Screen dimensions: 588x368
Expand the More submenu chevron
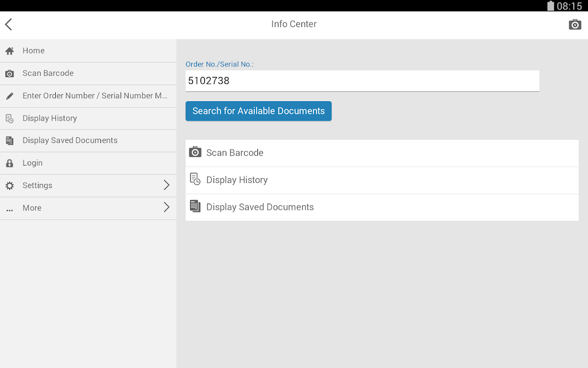[x=167, y=207]
